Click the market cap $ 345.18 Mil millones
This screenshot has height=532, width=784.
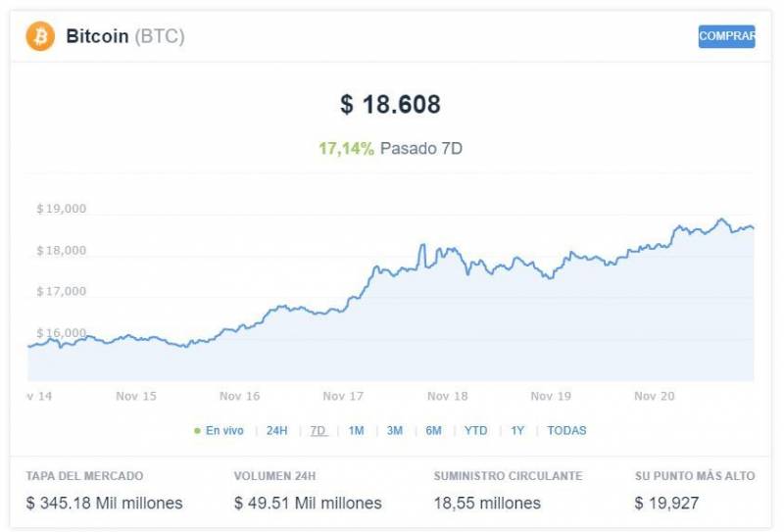click(104, 504)
